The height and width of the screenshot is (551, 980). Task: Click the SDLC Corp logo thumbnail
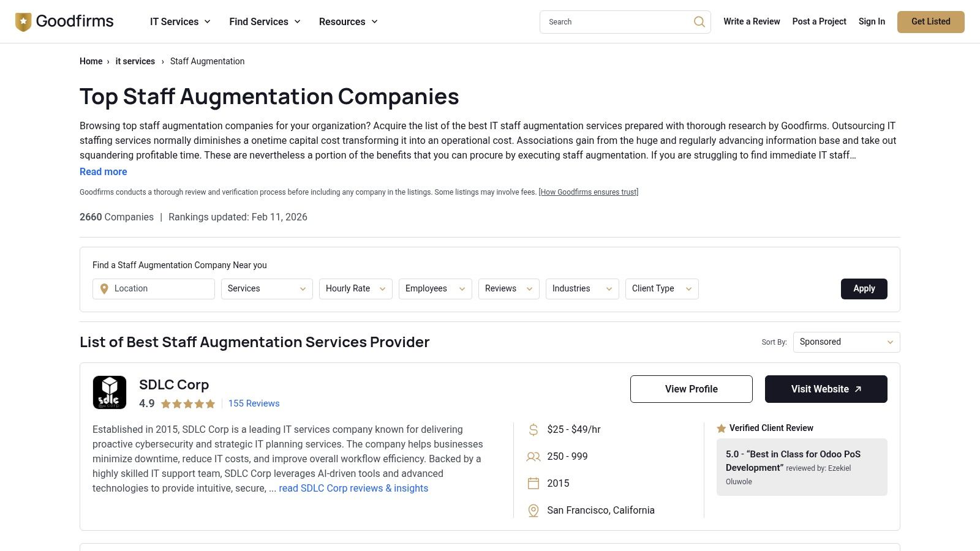point(110,392)
